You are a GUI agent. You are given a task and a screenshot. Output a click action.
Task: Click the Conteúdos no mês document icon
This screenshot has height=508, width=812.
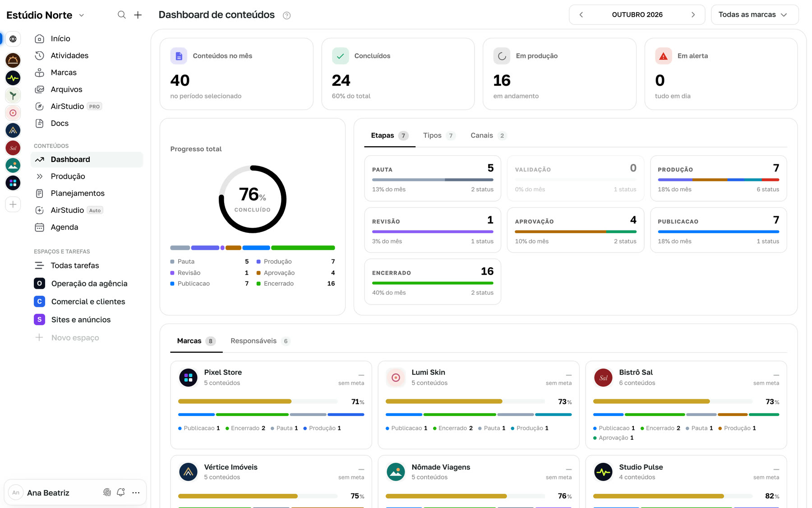click(179, 56)
